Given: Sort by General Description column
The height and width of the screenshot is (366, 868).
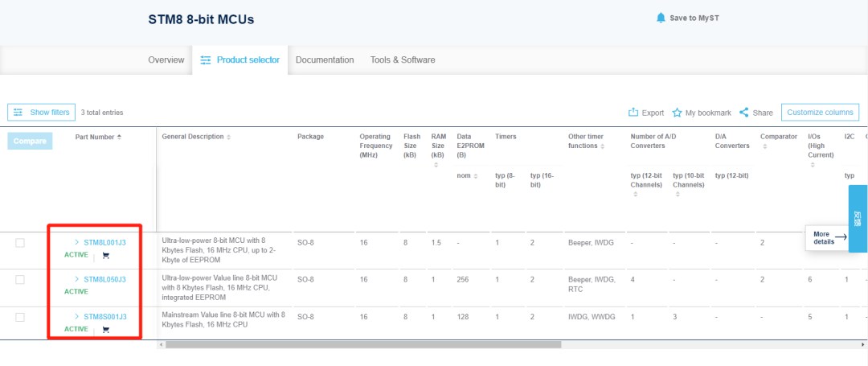Looking at the screenshot, I should [228, 137].
